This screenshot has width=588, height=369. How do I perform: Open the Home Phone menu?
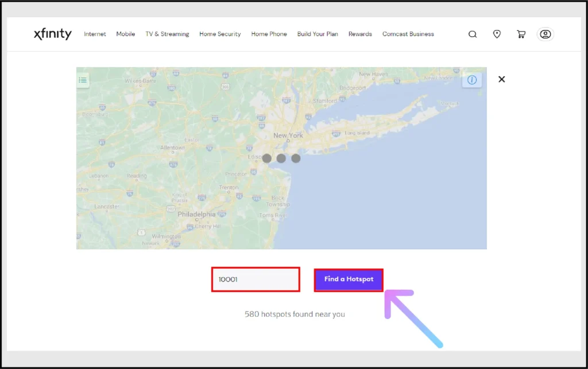tap(269, 34)
